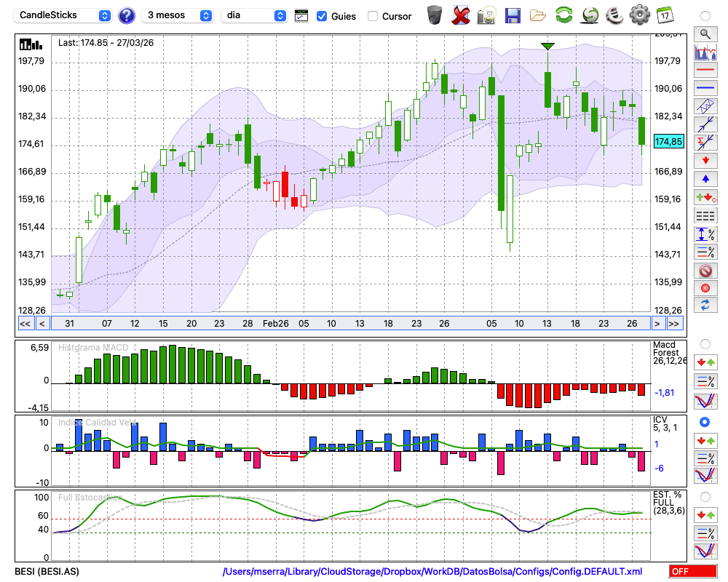728x582 pixels.
Task: Click the Config.DEFAULT.xml file path link
Action: tap(432, 571)
